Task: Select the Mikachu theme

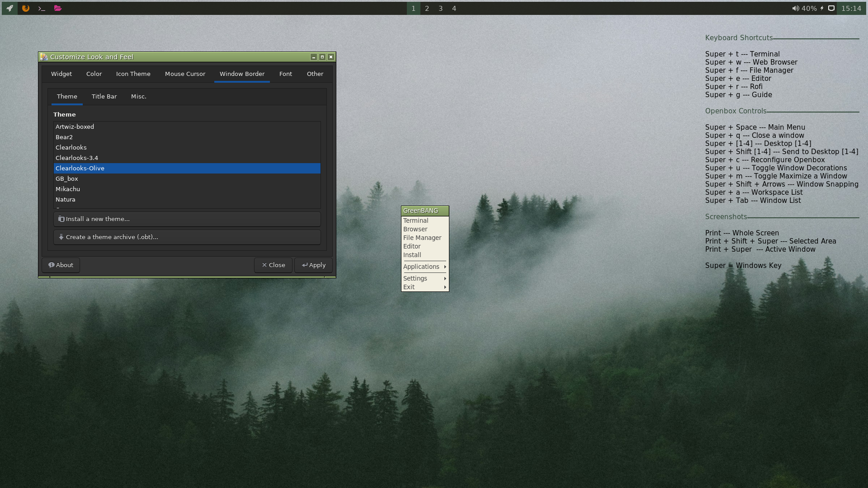Action: click(187, 189)
